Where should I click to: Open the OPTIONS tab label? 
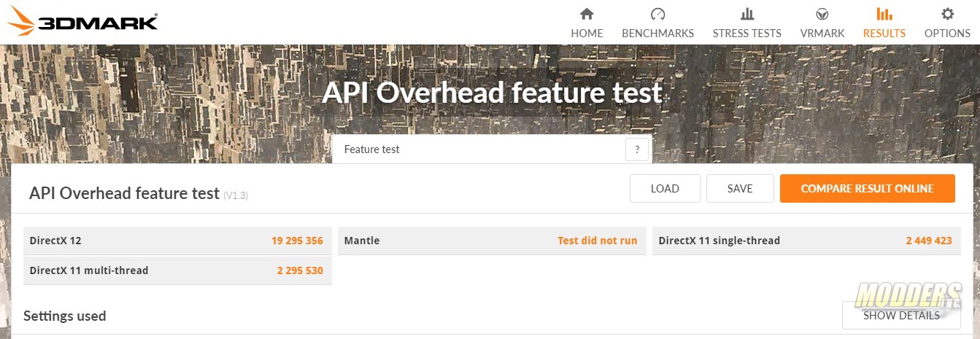point(947,33)
